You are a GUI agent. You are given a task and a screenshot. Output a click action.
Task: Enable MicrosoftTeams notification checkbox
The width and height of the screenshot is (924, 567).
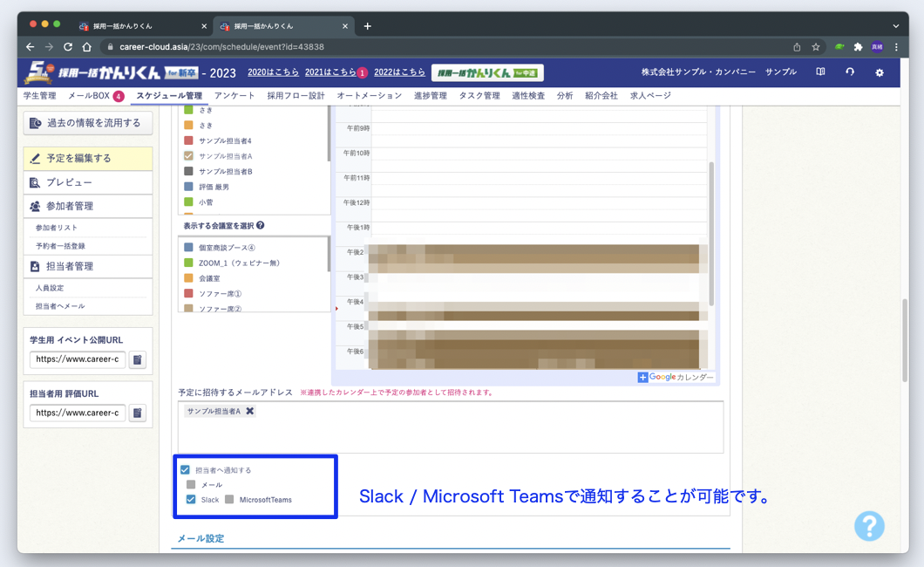(x=230, y=500)
